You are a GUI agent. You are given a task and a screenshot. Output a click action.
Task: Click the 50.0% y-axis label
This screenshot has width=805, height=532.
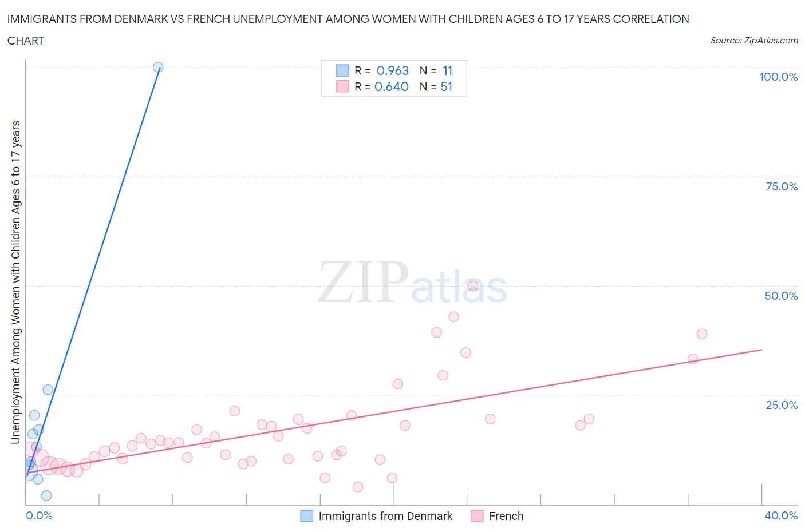coord(781,296)
